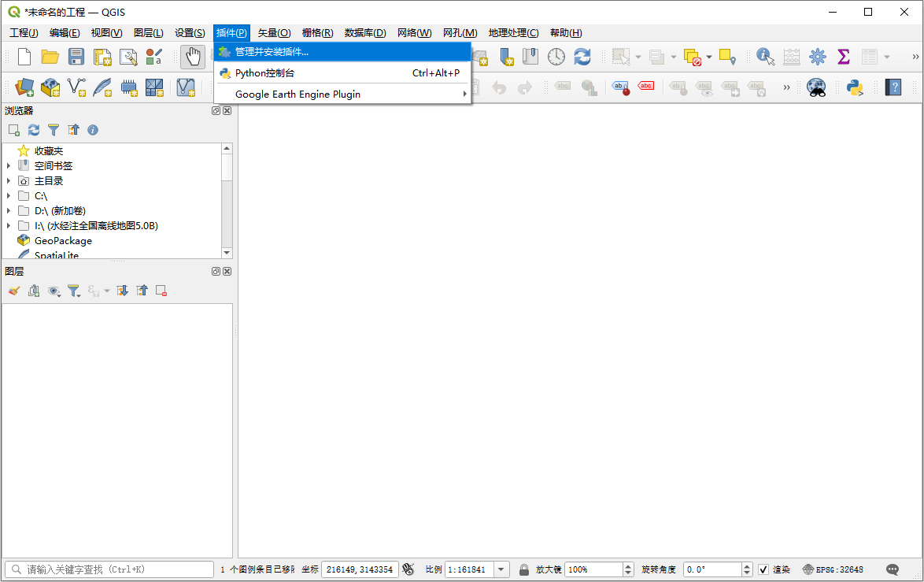The width and height of the screenshot is (924, 582).
Task: Open help contents book icon
Action: click(x=893, y=87)
